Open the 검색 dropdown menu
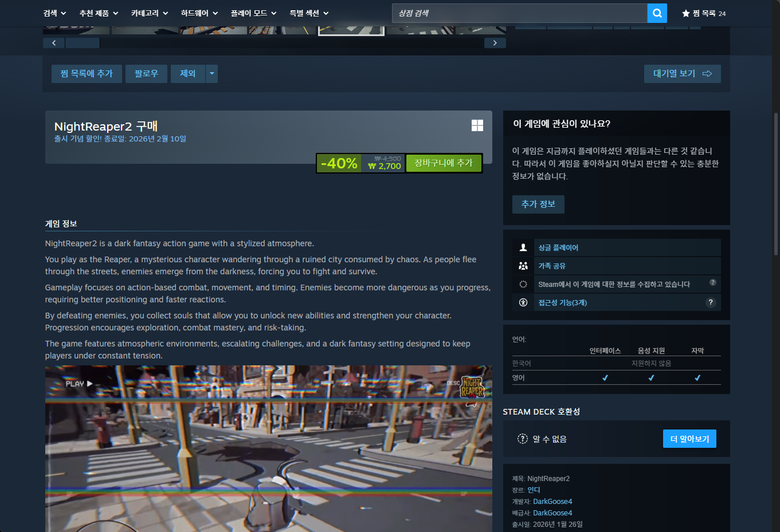 pos(55,13)
